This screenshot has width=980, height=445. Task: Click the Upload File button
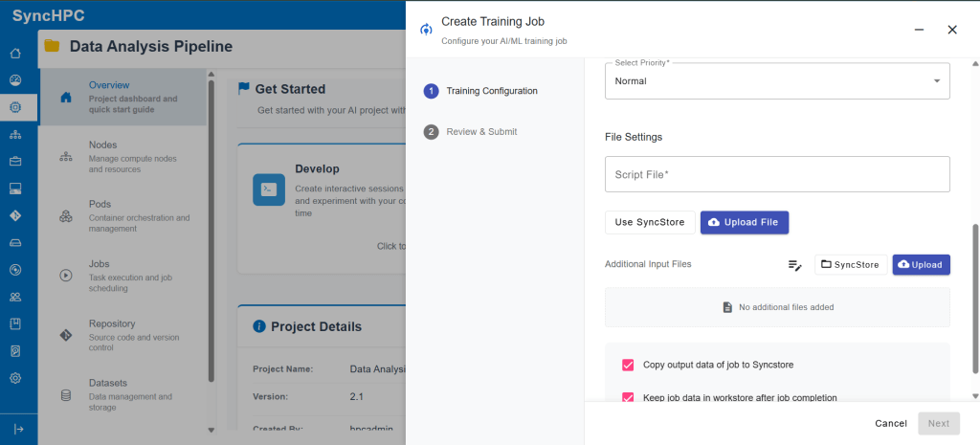pyautogui.click(x=744, y=222)
